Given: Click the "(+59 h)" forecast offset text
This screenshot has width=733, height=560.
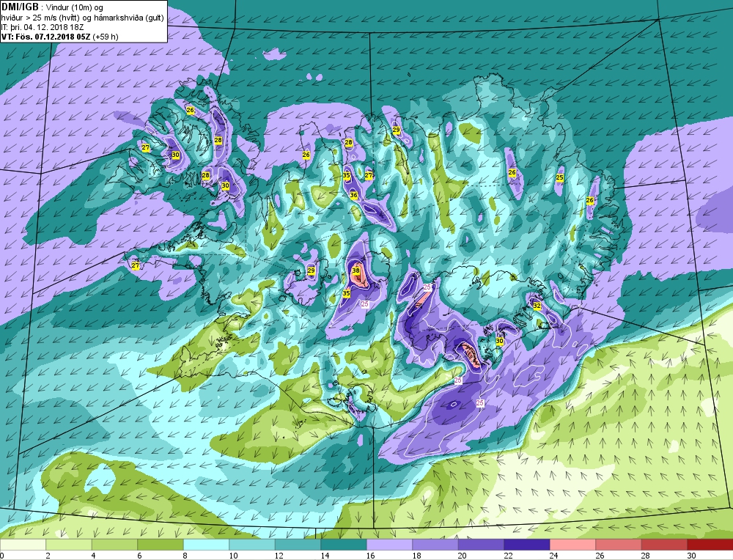Looking at the screenshot, I should click(x=106, y=37).
